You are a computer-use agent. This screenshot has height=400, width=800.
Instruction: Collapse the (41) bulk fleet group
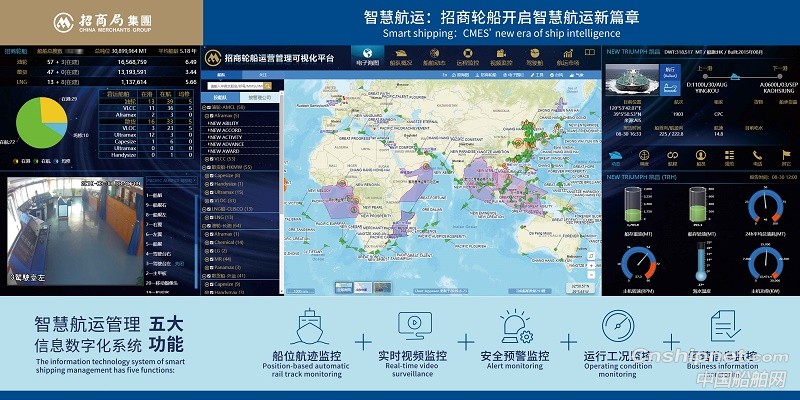point(204,276)
